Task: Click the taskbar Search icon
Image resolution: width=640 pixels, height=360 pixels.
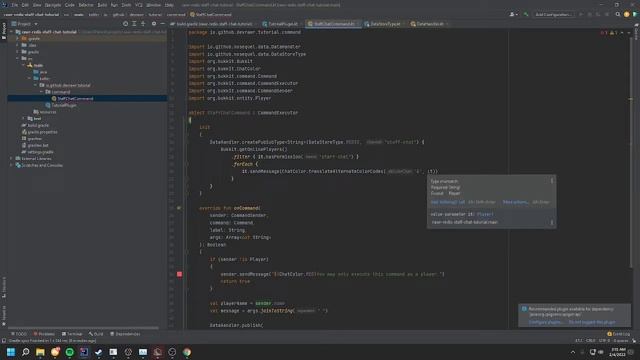Action: [25, 352]
